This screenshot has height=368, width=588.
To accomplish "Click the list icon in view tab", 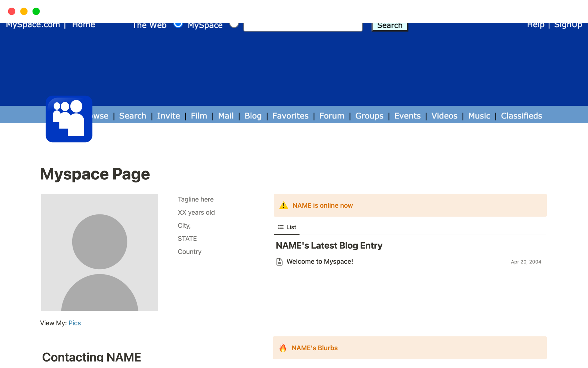I will 280,227.
